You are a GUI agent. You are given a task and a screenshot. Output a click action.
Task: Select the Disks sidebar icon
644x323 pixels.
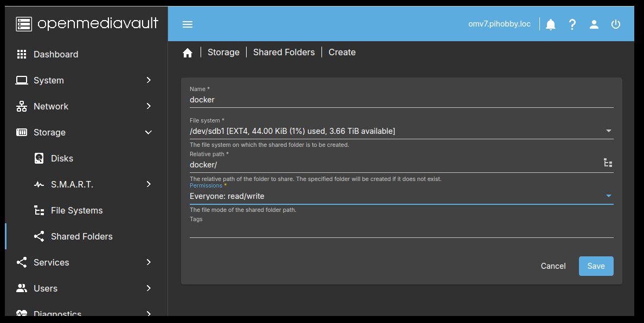coord(38,158)
